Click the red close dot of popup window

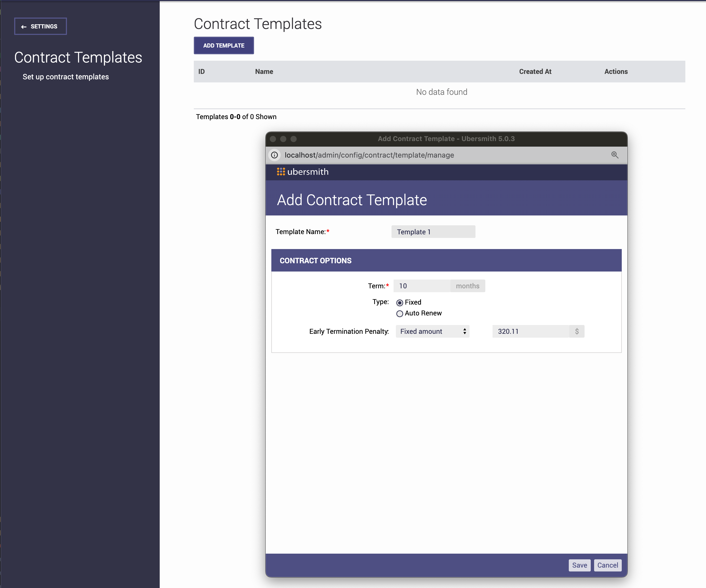point(273,139)
